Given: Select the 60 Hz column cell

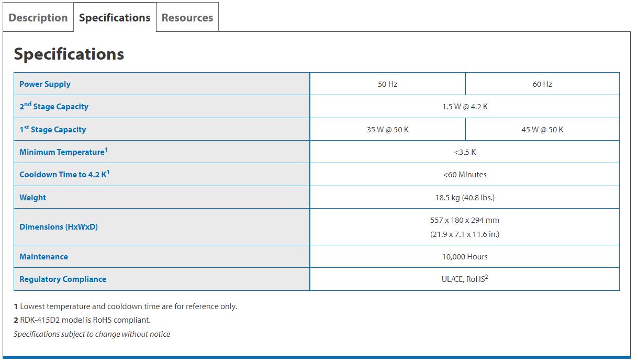Looking at the screenshot, I should (x=542, y=84).
